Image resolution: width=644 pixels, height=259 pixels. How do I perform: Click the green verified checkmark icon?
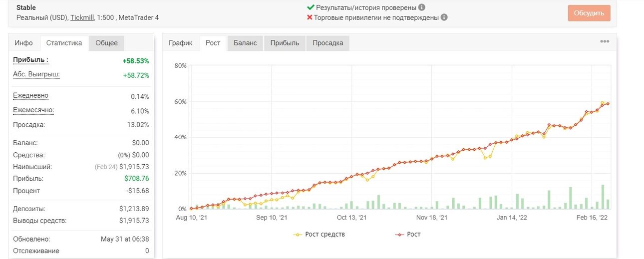[311, 7]
